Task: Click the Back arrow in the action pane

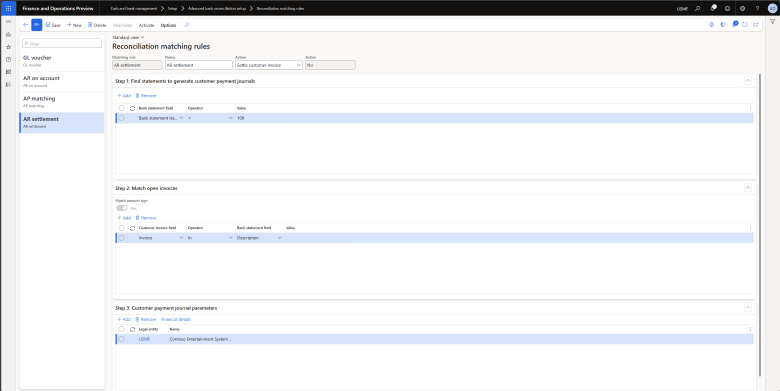Action: (x=25, y=25)
